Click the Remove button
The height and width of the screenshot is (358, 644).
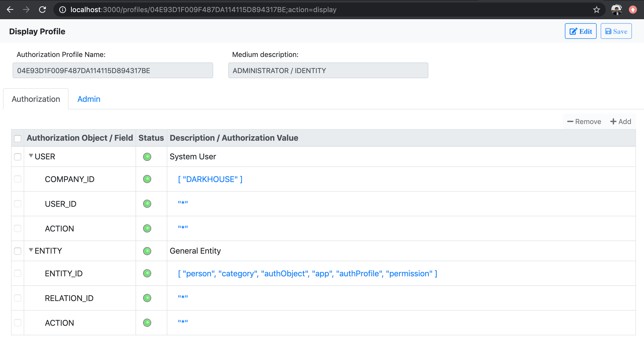point(584,122)
